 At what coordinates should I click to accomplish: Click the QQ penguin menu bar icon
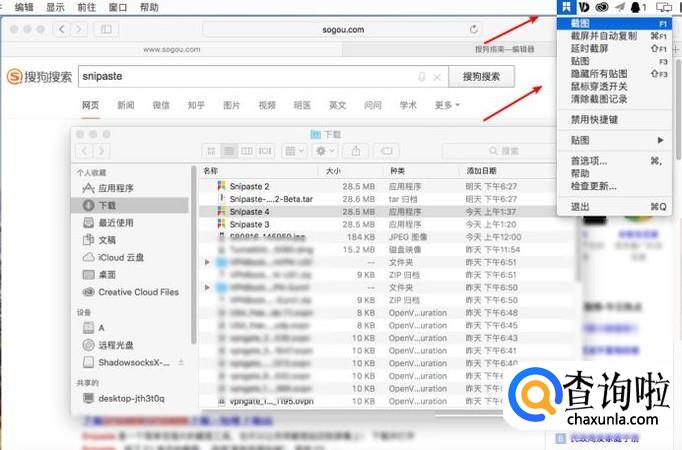(x=636, y=7)
